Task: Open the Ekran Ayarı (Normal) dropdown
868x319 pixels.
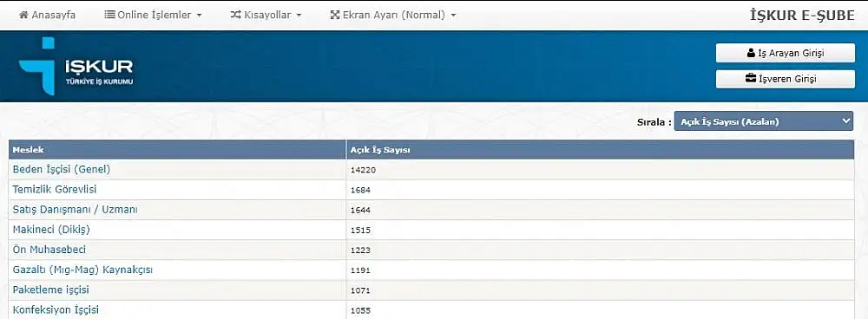Action: coord(393,15)
